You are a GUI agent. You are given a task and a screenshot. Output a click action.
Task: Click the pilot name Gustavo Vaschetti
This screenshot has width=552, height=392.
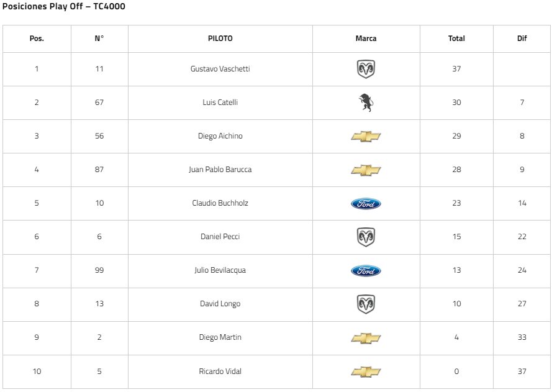220,69
